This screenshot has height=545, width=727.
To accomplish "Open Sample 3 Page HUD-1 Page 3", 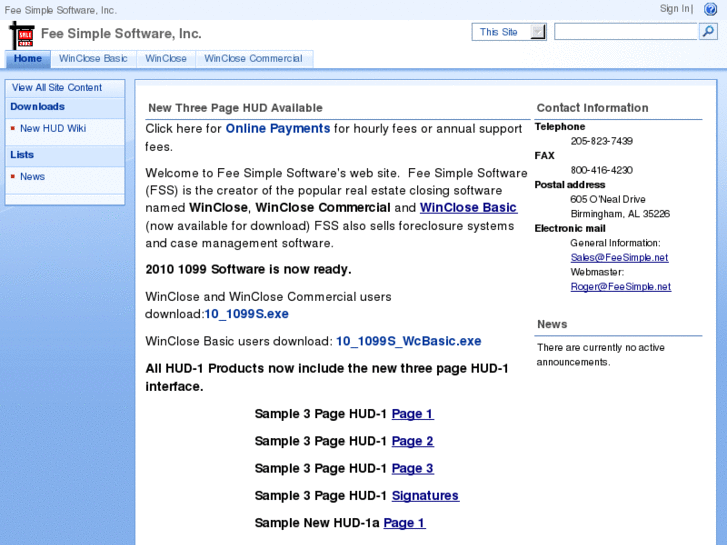I will point(413,468).
